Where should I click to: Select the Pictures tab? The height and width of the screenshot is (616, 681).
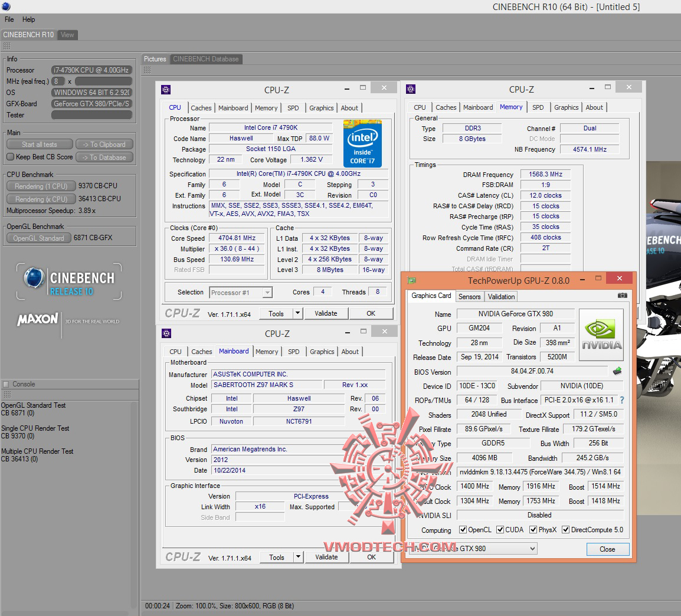pos(155,59)
